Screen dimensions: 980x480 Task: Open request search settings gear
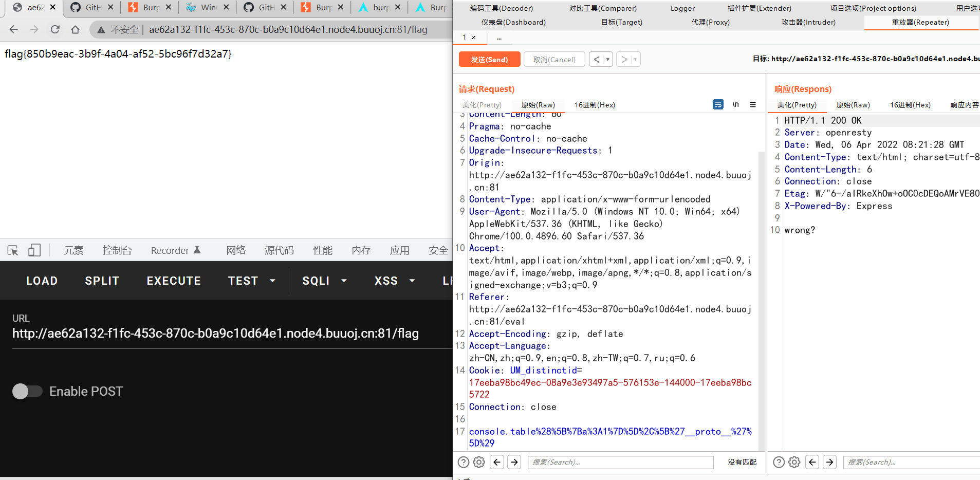click(479, 462)
